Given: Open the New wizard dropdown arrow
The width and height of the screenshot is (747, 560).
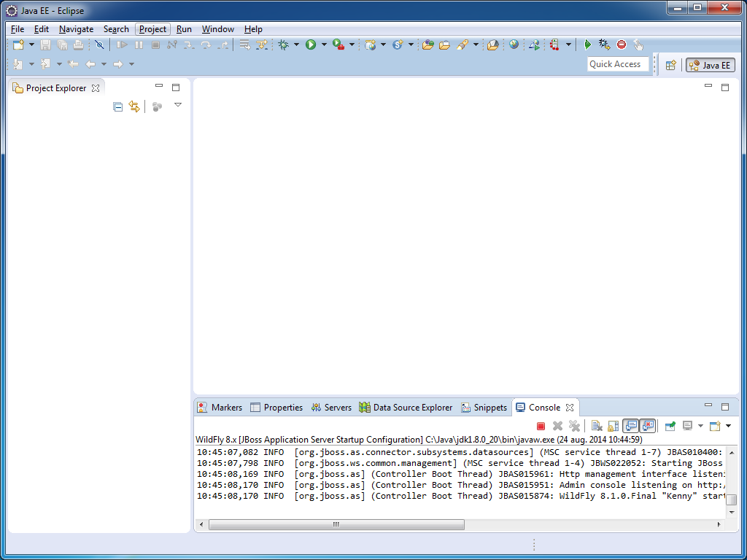Looking at the screenshot, I should [31, 44].
